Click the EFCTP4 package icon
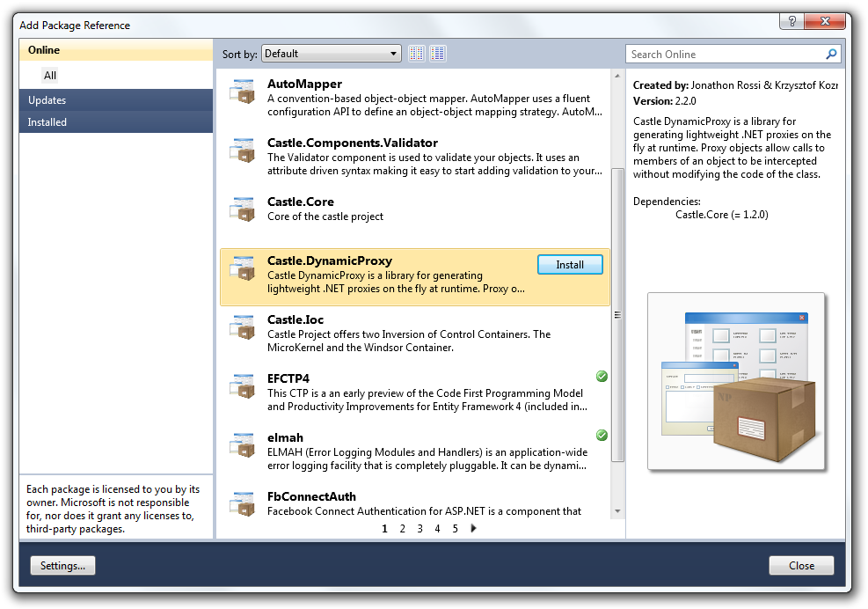Screen dimensions: 868x609 click(x=242, y=386)
